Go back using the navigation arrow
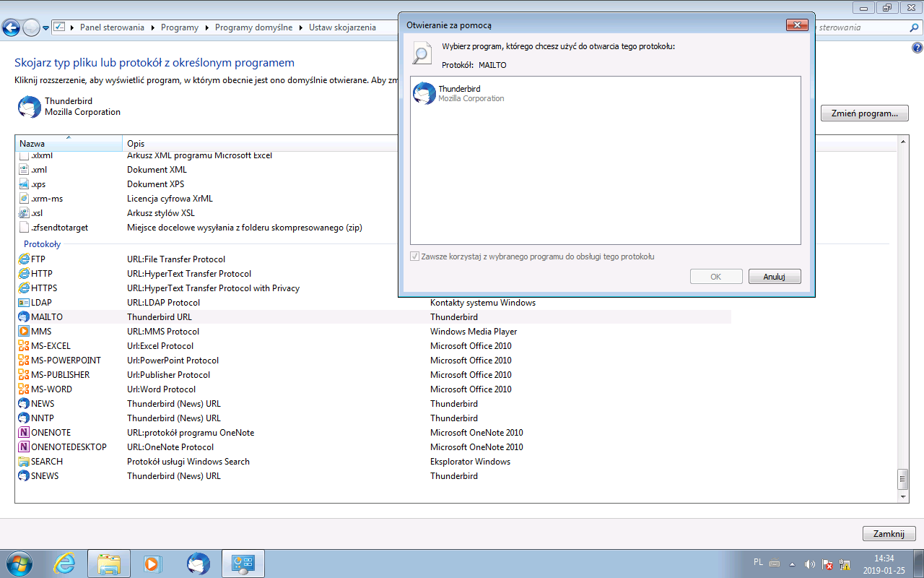 [11, 28]
